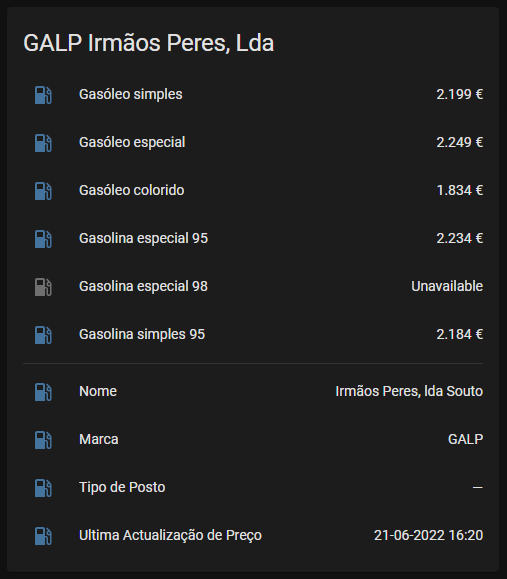507x579 pixels.
Task: Click the fuel pump icon beside Gasóleo simples
Action: coord(43,95)
